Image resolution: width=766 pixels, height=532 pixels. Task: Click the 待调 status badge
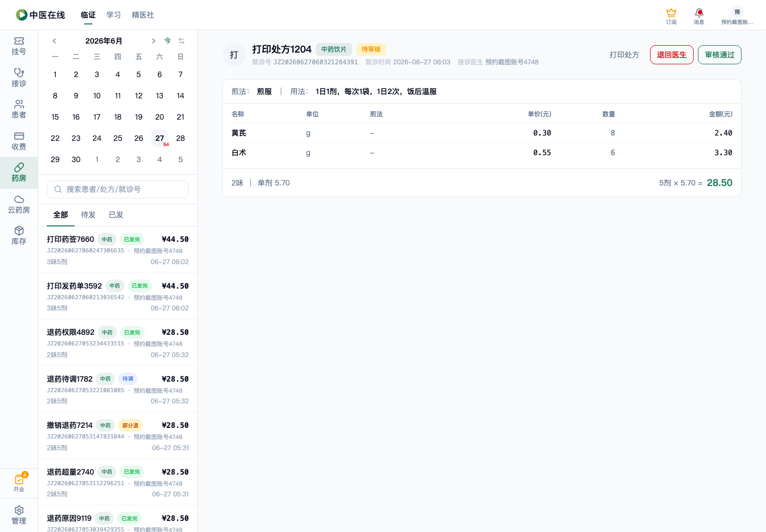pyautogui.click(x=128, y=379)
